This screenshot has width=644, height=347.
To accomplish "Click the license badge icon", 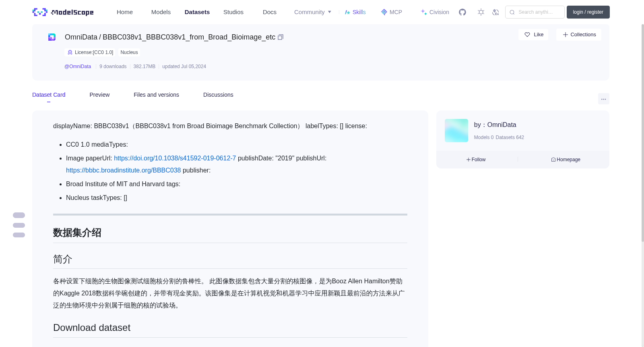I will (x=70, y=52).
